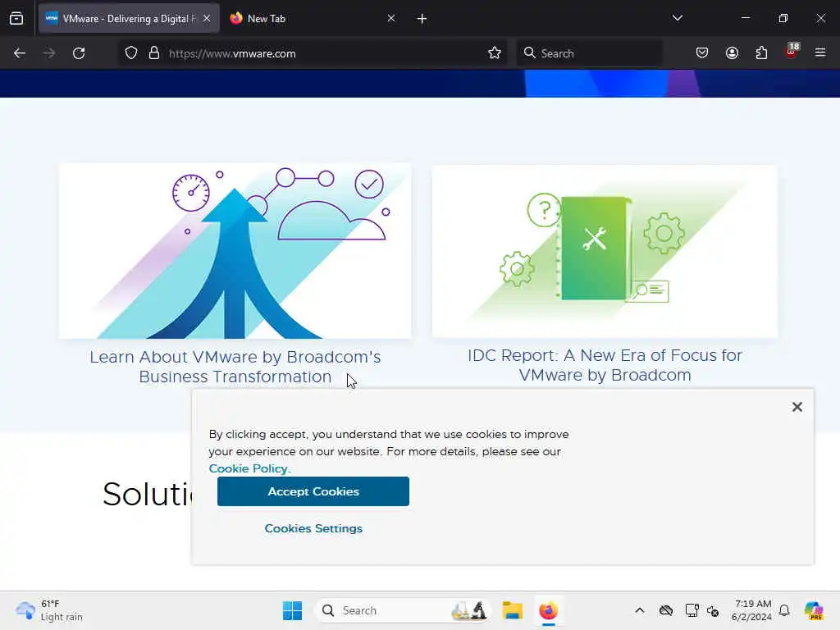
Task: Go back to previous page
Action: (x=20, y=53)
